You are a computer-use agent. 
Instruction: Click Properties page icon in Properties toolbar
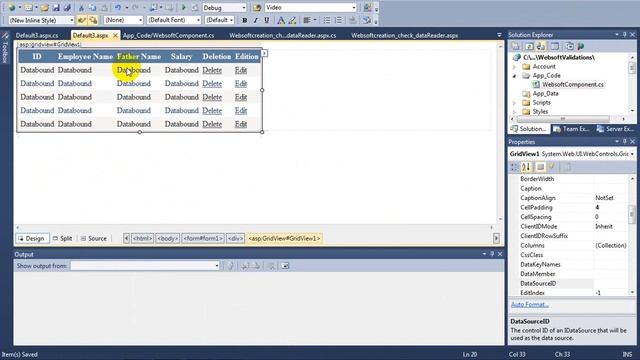(540, 167)
